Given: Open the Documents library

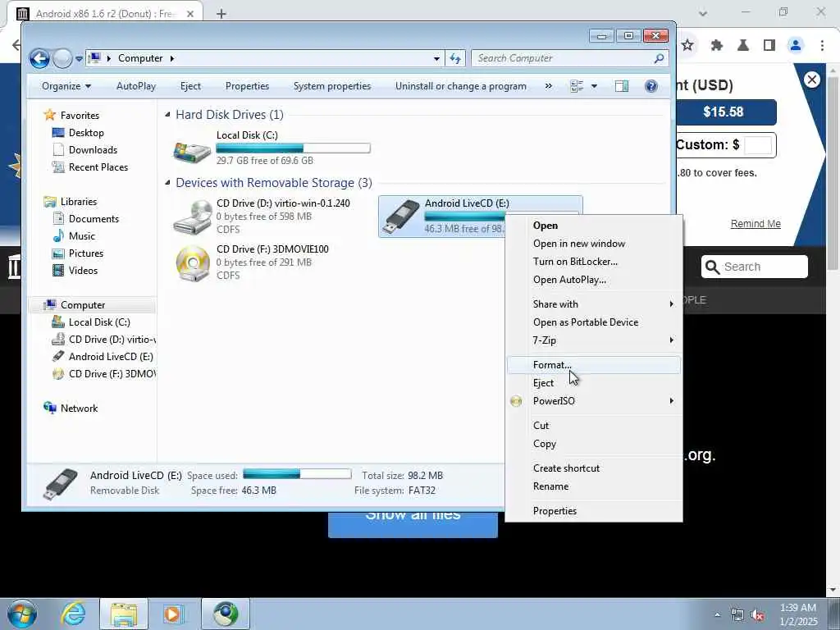Looking at the screenshot, I should click(94, 218).
